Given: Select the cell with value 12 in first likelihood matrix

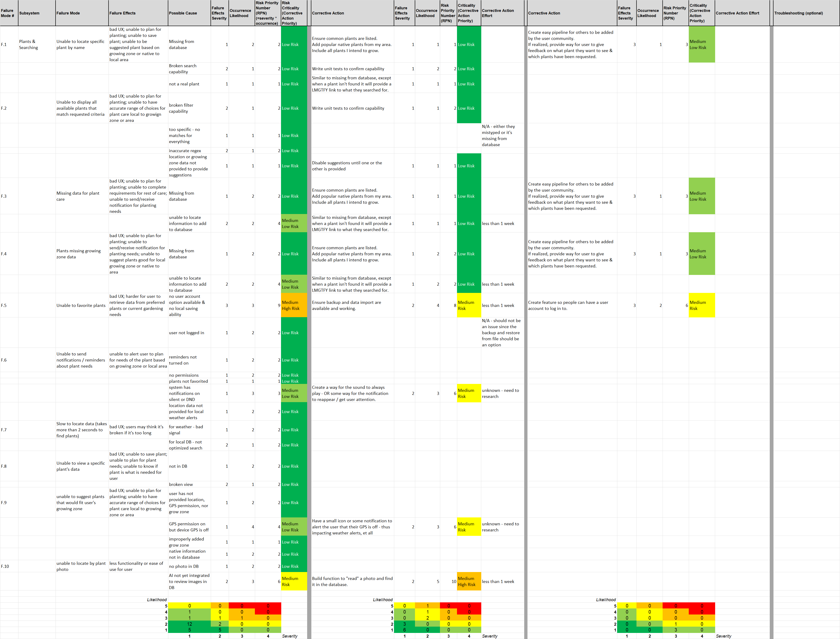Looking at the screenshot, I should click(x=190, y=624).
